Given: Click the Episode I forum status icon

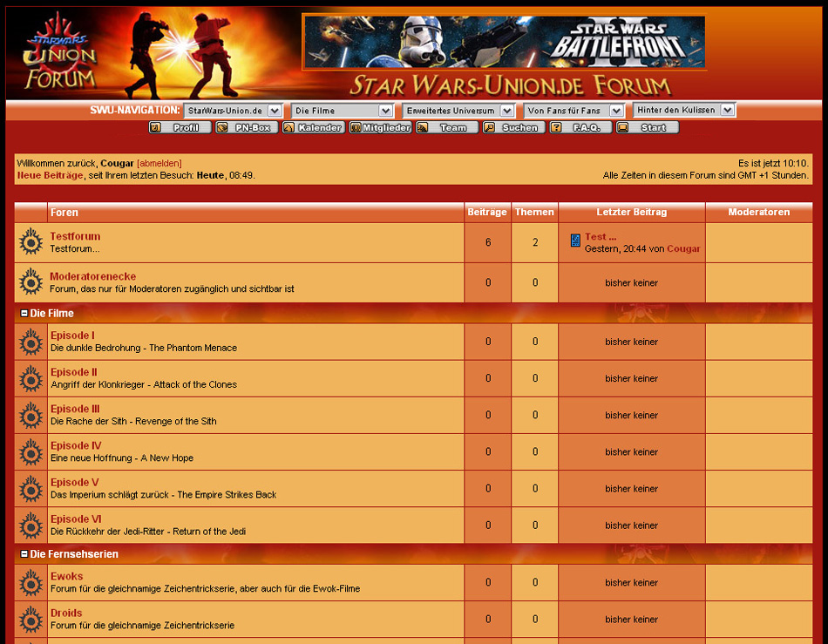Looking at the screenshot, I should coord(31,342).
